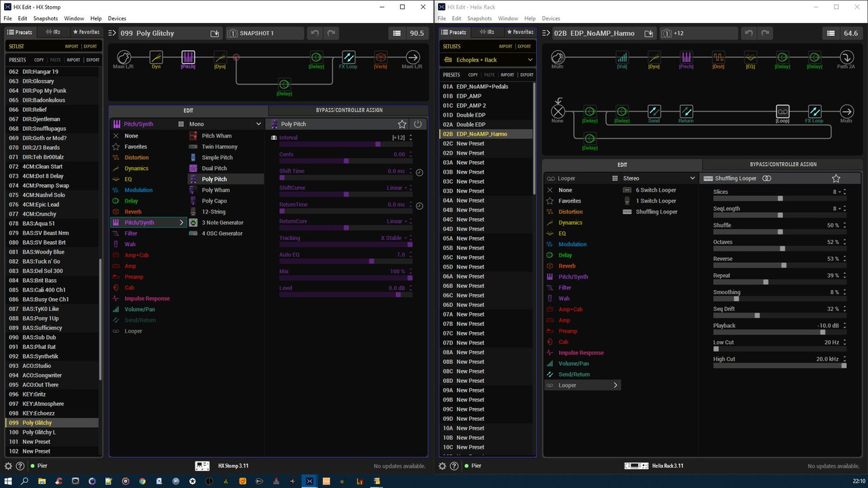Viewport: 868px width, 488px height.
Task: Change the Tracking X Stable value stepper
Action: [410, 238]
